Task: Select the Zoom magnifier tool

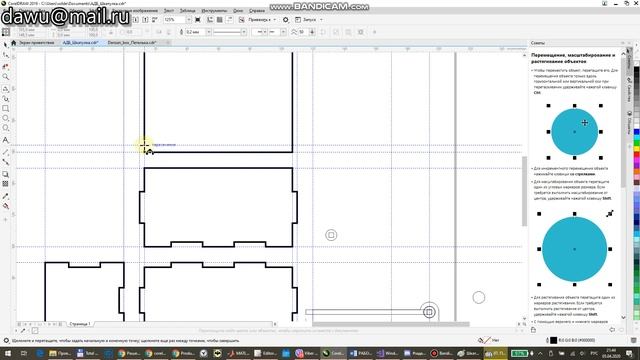Action: (x=5, y=77)
